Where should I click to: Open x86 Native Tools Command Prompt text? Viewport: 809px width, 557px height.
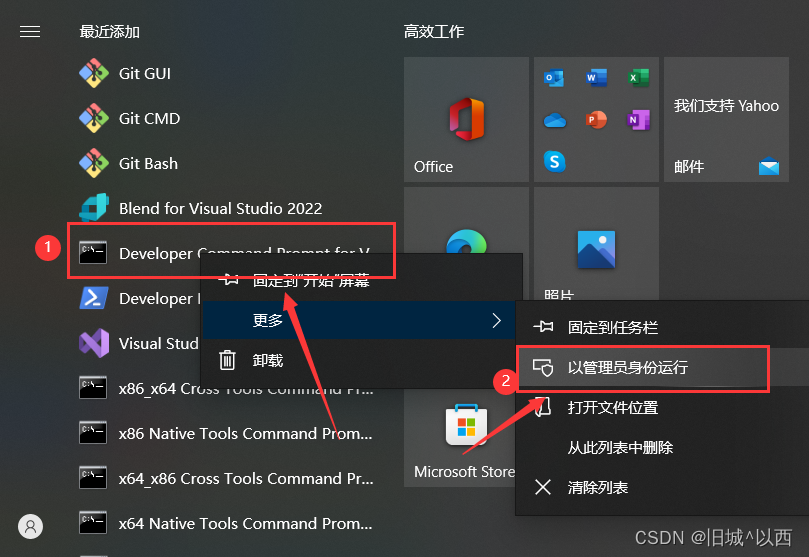pos(246,433)
